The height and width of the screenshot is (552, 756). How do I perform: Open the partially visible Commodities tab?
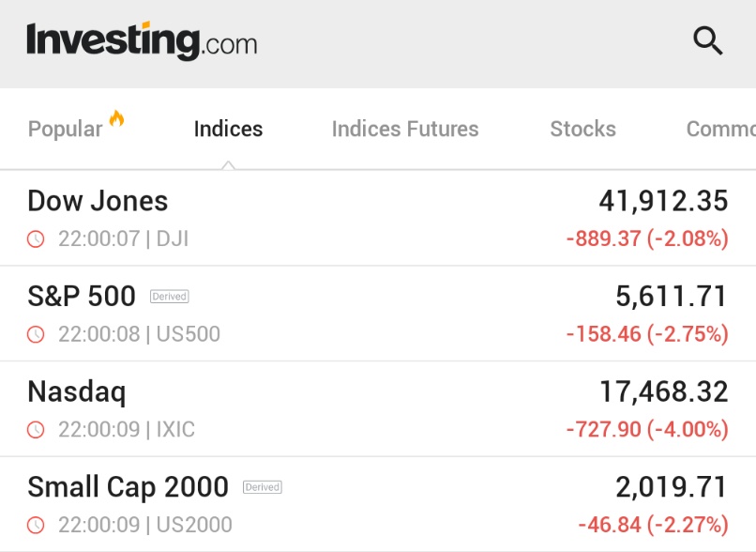coord(720,129)
